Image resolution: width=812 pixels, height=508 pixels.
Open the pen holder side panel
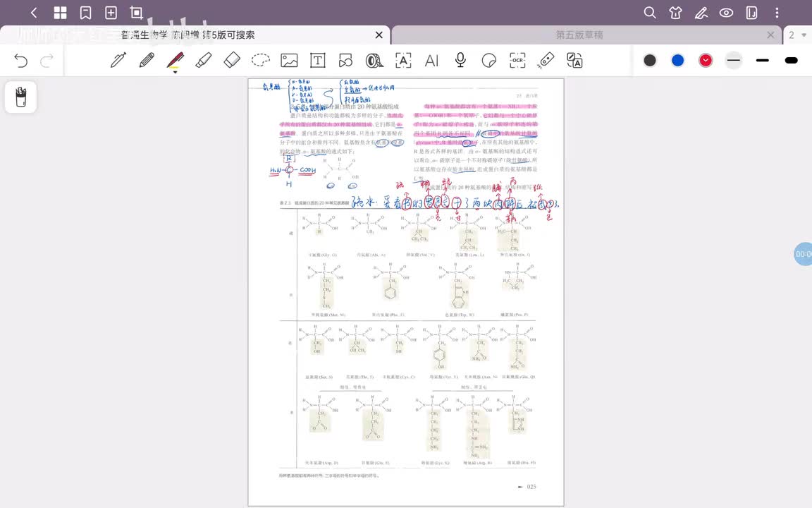(20, 97)
